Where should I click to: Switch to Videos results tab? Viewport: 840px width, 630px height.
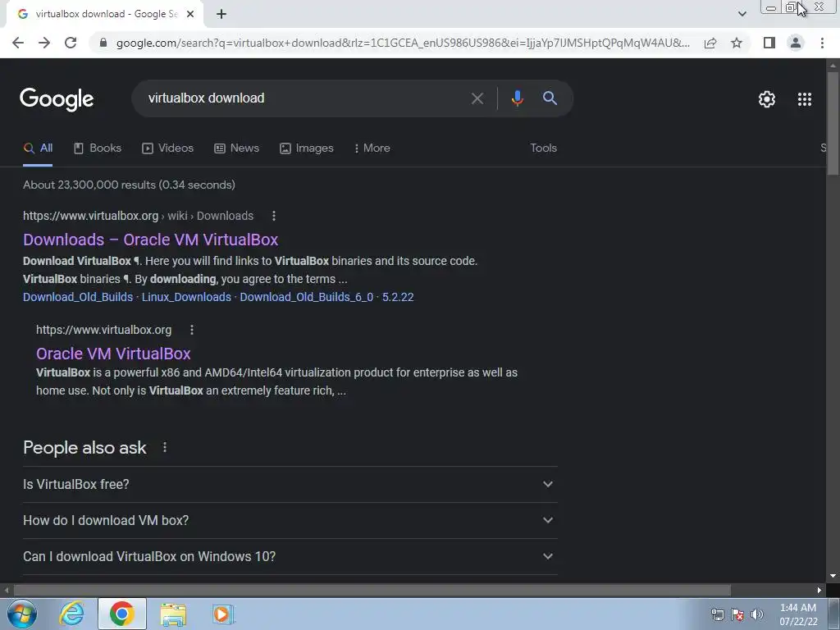[x=167, y=148]
